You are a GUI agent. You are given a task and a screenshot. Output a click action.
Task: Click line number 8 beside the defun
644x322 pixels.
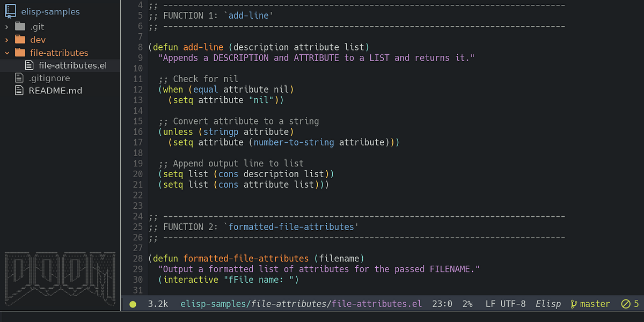pyautogui.click(x=140, y=47)
